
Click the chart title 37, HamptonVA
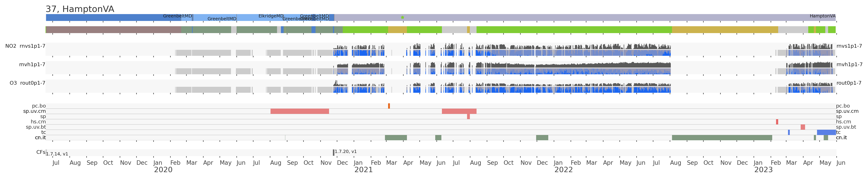tap(80, 9)
